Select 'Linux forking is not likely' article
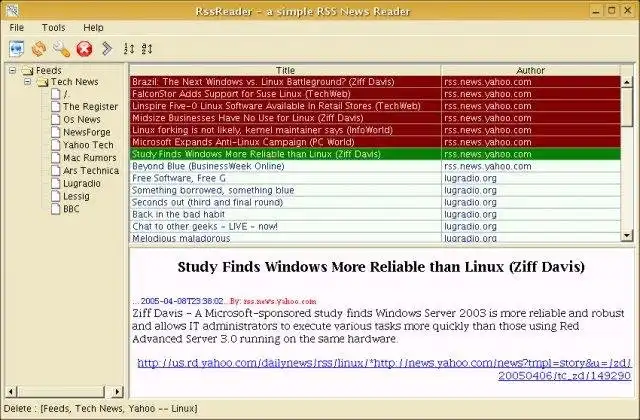The image size is (640, 420). (375, 130)
